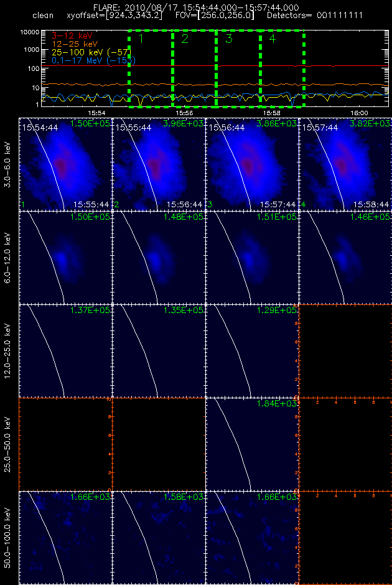This screenshot has height=585, width=392.
Task: Click the 10000 y-axis label of the lightcurve
Action: click(x=30, y=32)
